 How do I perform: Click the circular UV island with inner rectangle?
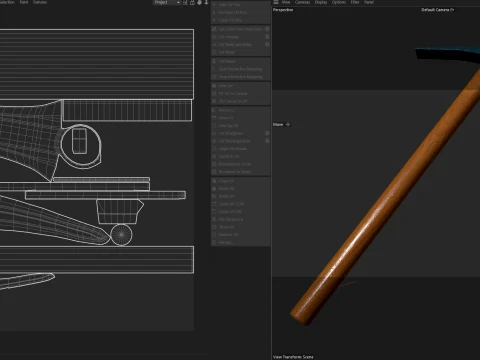[x=80, y=146]
